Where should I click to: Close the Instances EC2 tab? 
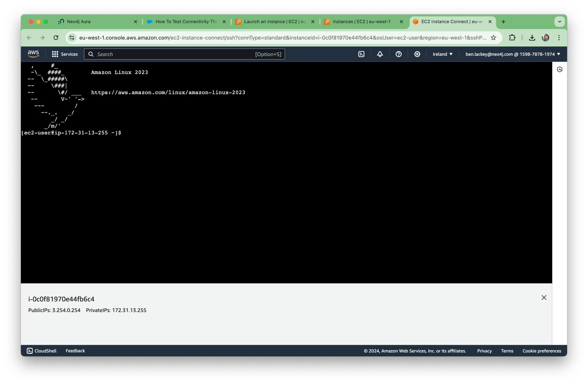point(401,22)
